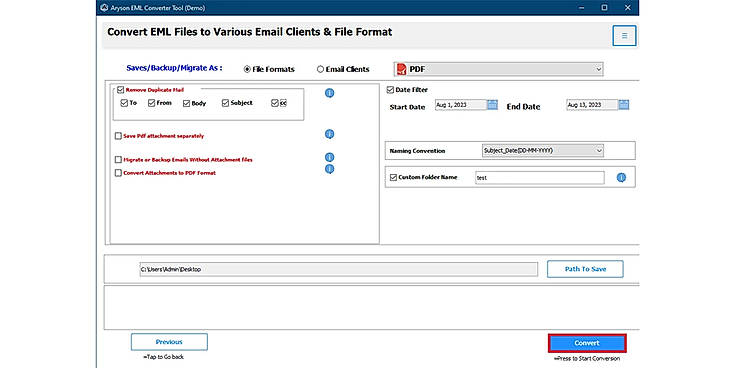Toggle the cc duplicate criteria checkbox
Image resolution: width=736 pixels, height=368 pixels.
coord(275,103)
